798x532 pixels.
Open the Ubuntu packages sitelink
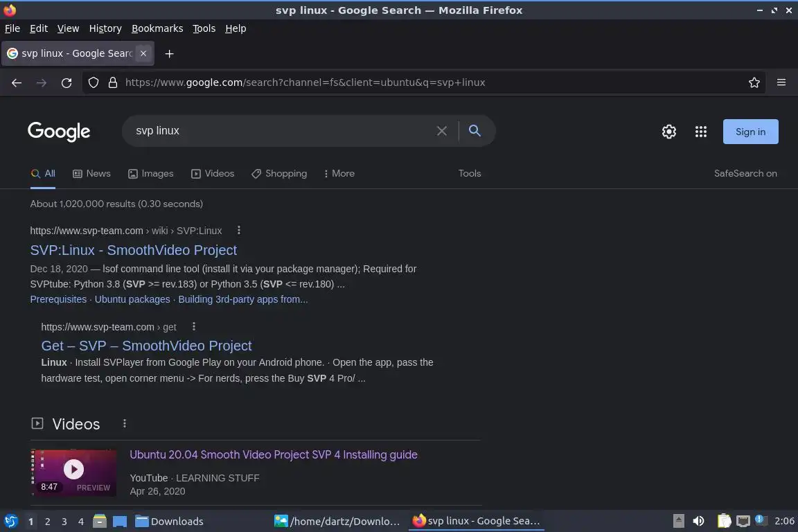pyautogui.click(x=132, y=299)
